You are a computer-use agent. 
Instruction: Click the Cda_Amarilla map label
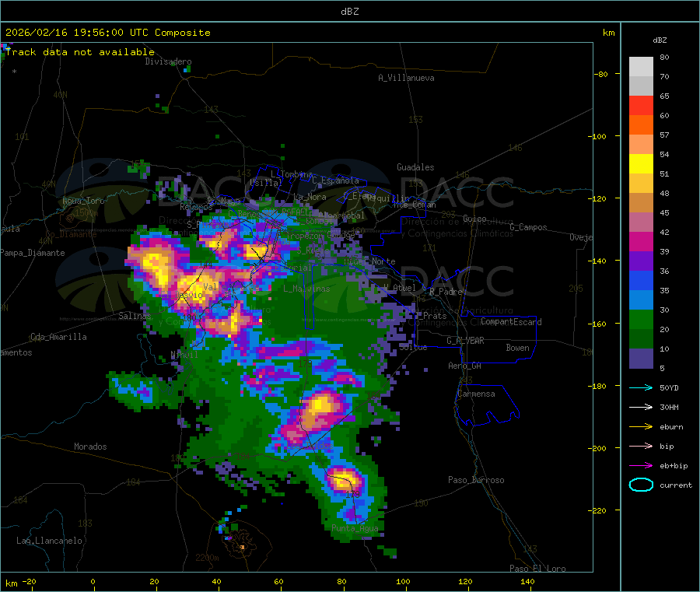(58, 337)
